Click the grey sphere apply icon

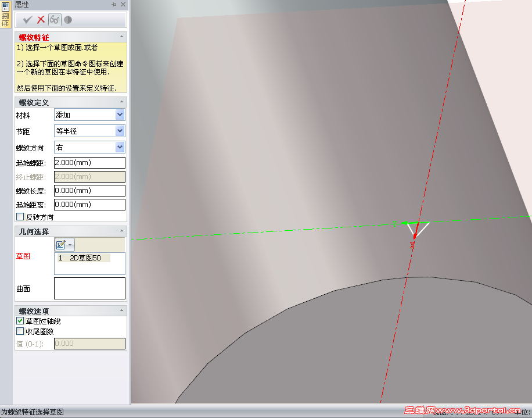68,20
